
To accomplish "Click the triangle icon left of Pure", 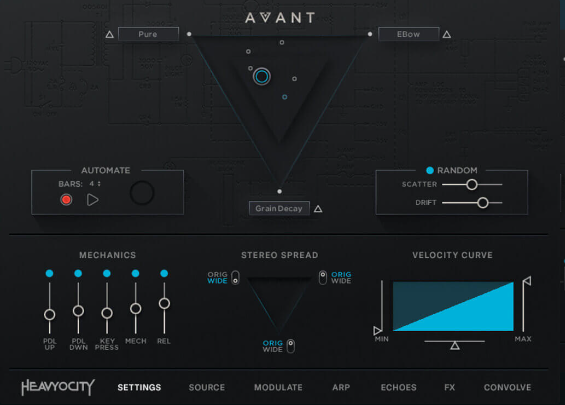I will tap(110, 35).
